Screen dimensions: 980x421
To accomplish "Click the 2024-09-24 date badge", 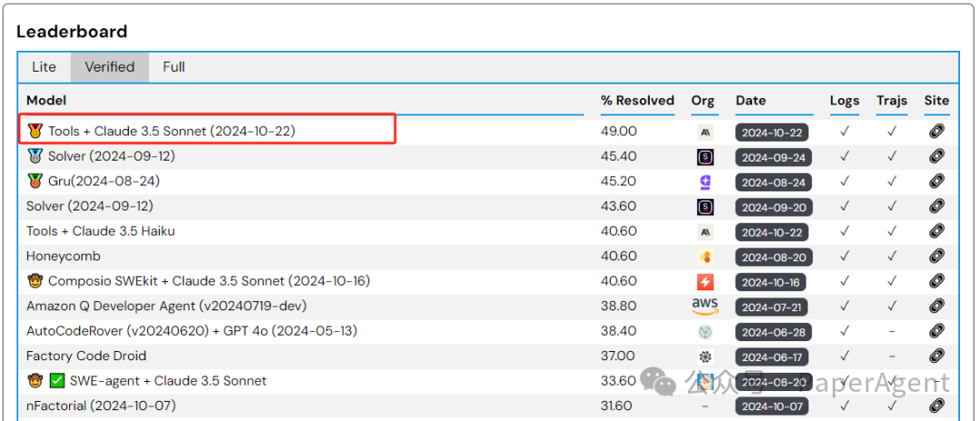I will click(774, 157).
